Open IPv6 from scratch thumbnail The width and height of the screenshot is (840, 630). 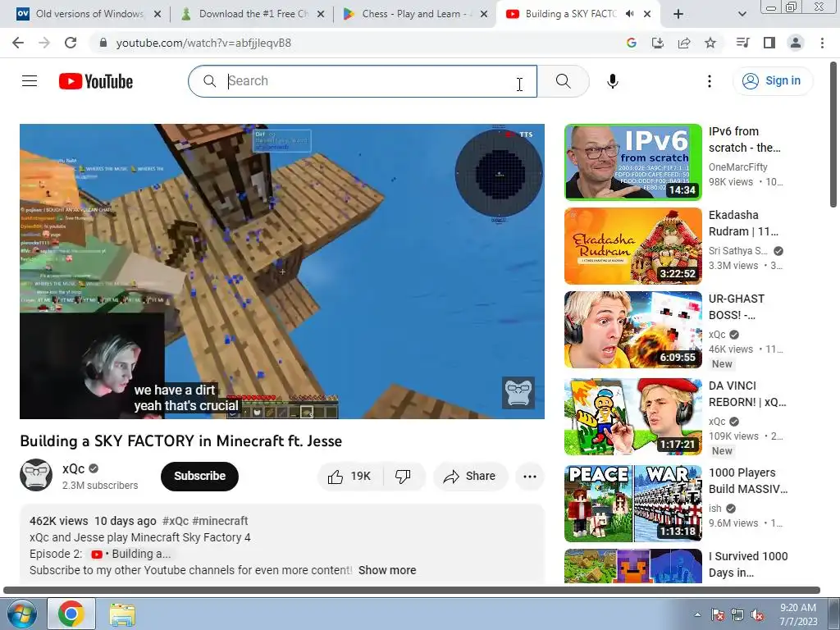click(632, 162)
